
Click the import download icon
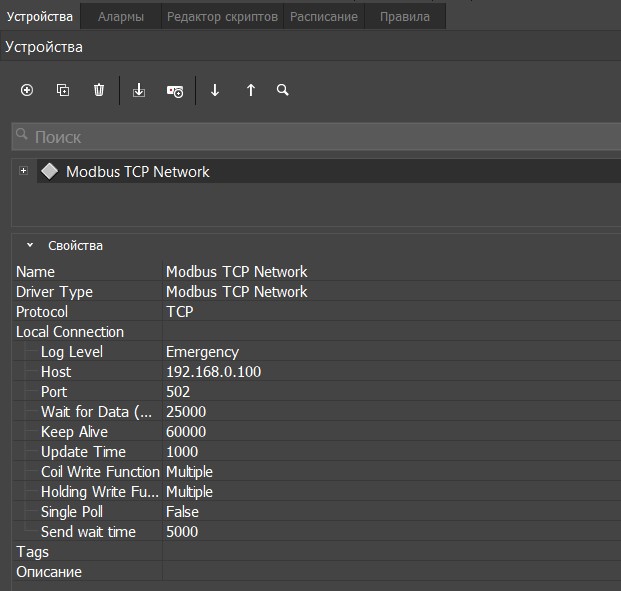tap(139, 91)
